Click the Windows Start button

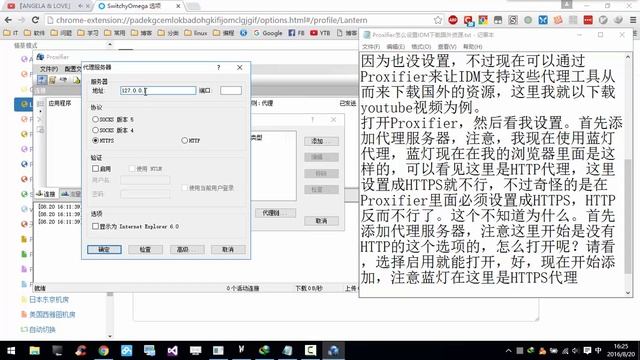click(x=11, y=351)
